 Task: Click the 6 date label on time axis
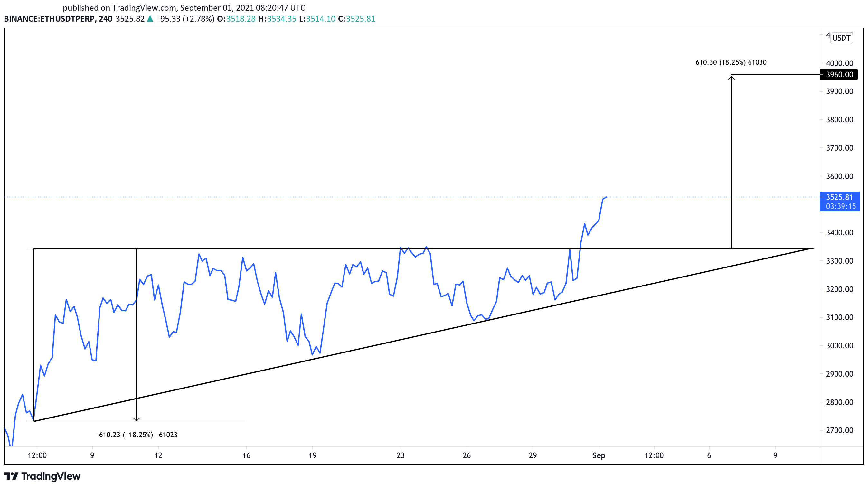[x=709, y=455]
